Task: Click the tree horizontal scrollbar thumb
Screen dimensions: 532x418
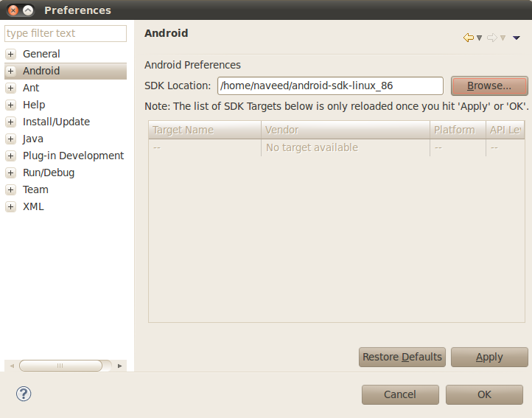Action: pos(60,366)
